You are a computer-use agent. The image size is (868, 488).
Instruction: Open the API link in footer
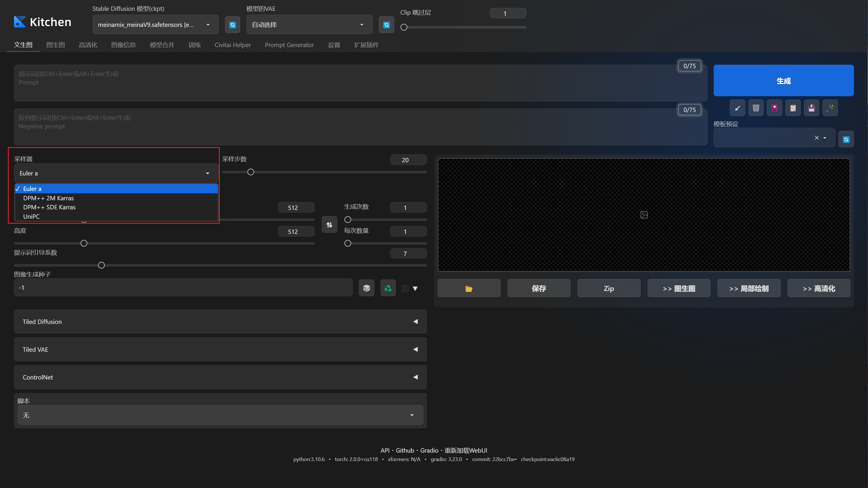point(385,450)
